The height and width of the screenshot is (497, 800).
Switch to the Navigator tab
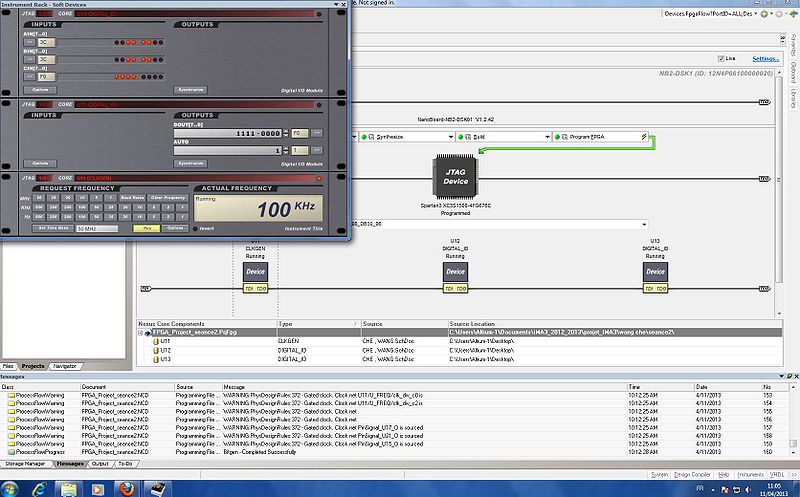point(64,367)
